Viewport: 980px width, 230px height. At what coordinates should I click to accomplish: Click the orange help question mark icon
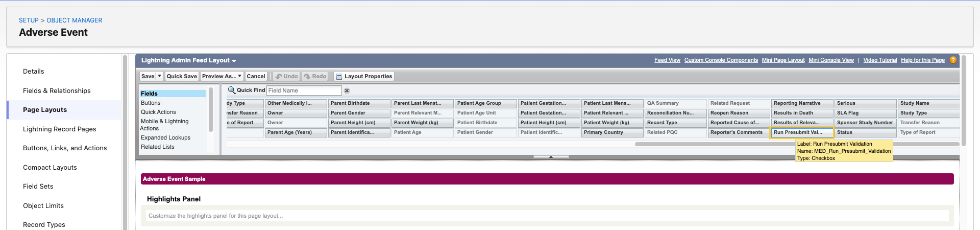click(953, 60)
